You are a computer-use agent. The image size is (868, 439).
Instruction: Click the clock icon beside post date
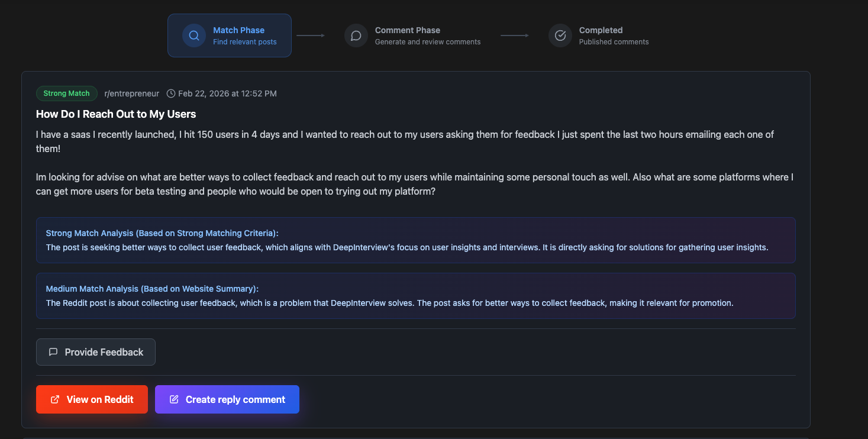tap(171, 93)
